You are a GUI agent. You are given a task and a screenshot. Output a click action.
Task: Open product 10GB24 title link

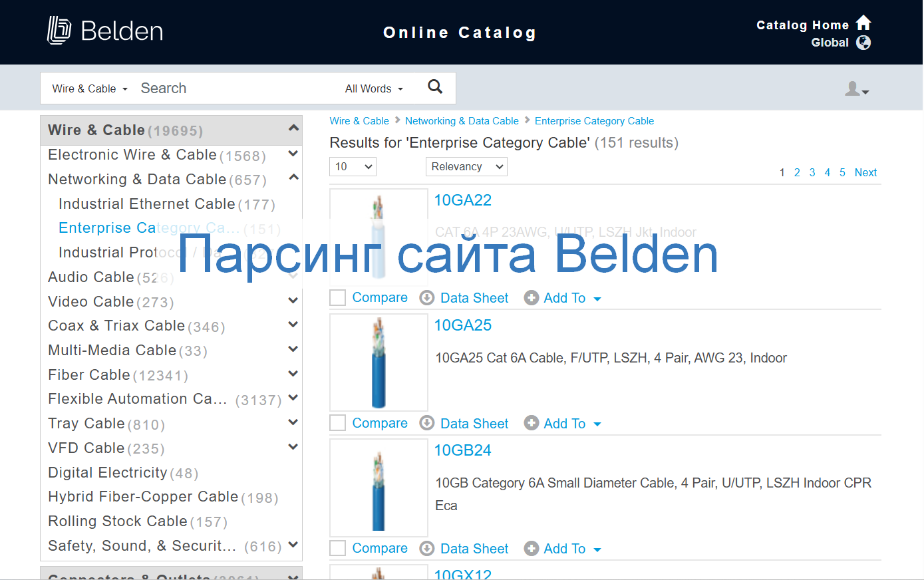462,450
